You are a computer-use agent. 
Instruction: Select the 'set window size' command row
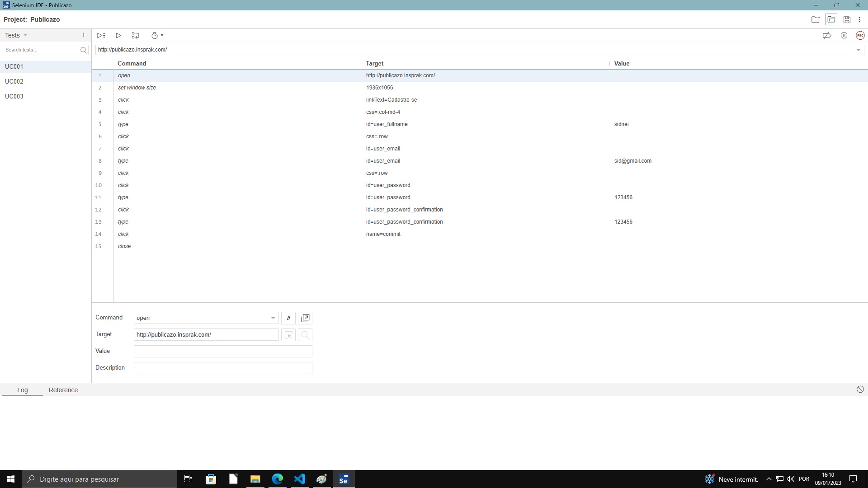480,88
